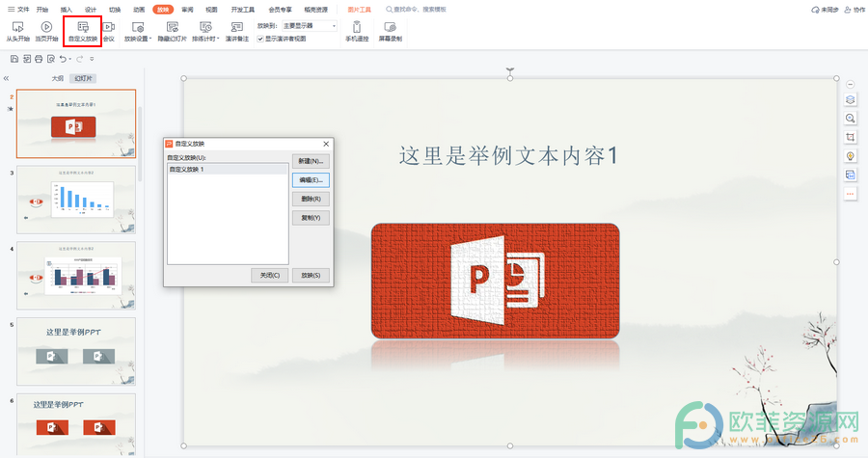Click the Print Preview icon

point(51,59)
